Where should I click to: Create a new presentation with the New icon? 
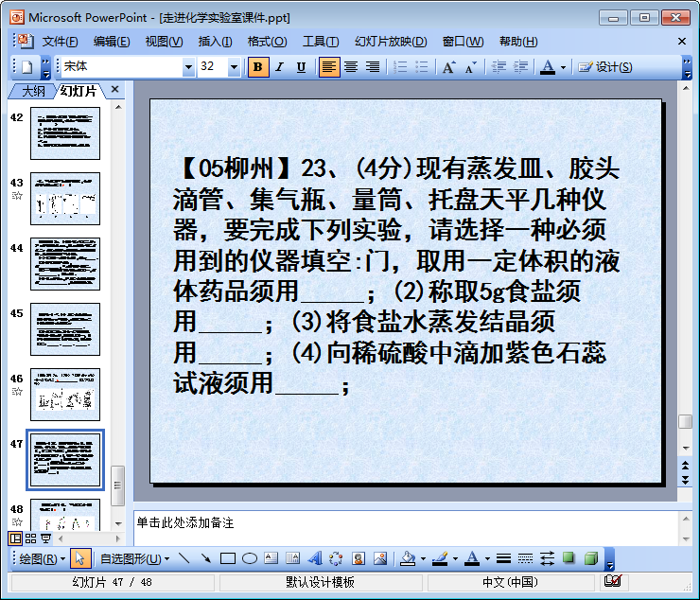click(27, 67)
